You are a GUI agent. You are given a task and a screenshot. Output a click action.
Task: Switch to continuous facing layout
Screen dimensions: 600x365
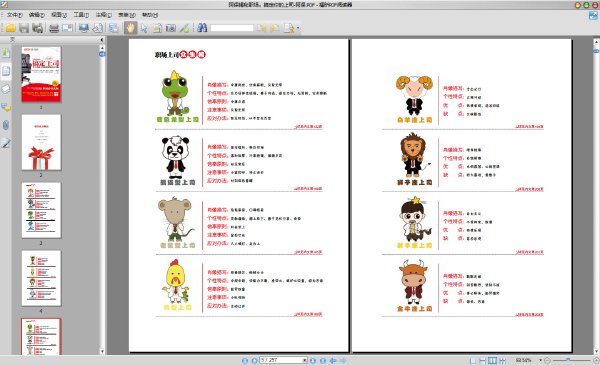point(502,360)
